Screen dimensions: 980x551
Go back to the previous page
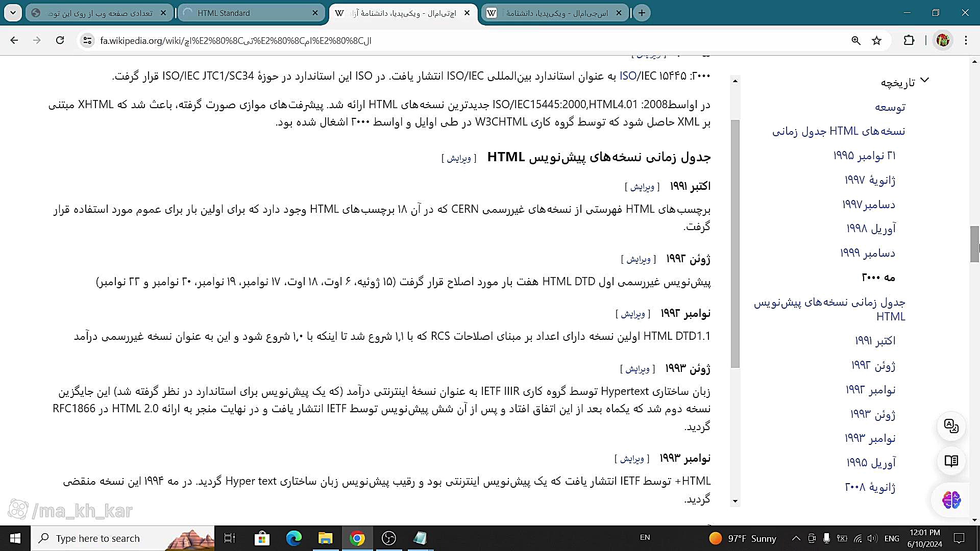point(14,40)
